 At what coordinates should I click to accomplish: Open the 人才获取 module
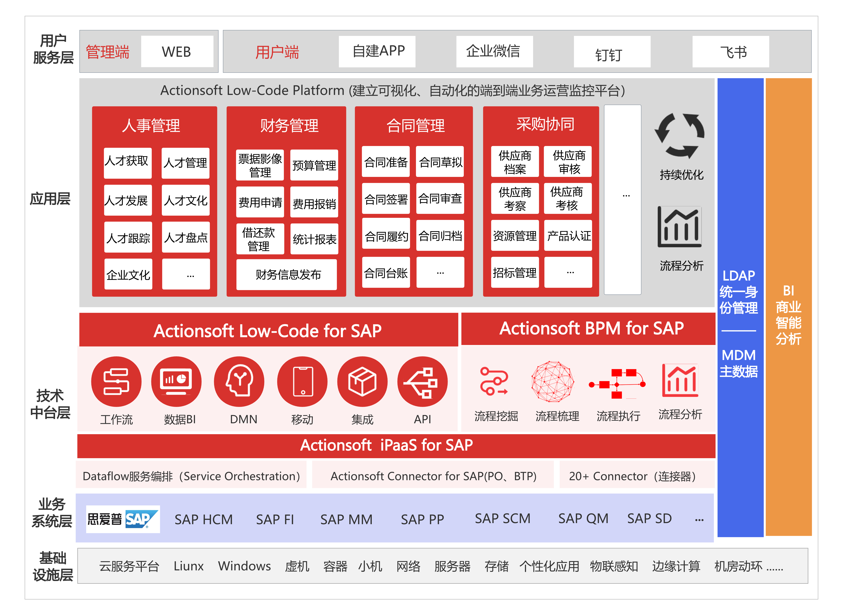pos(128,163)
